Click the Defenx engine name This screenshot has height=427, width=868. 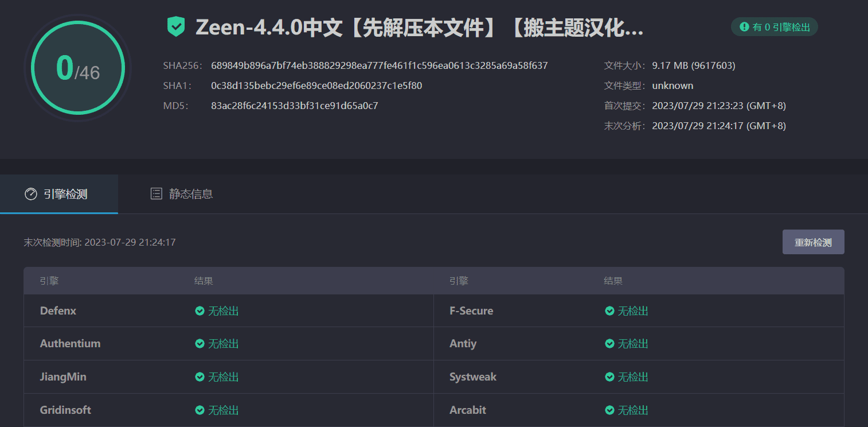click(58, 311)
